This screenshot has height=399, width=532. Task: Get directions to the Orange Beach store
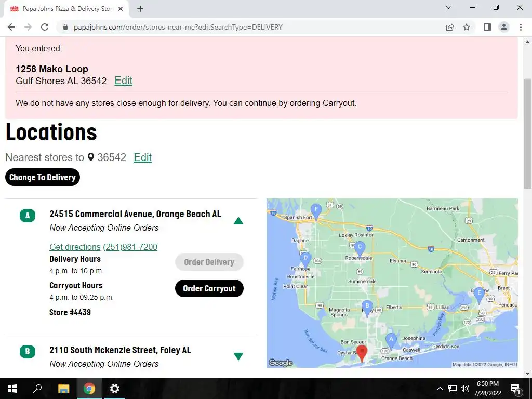coord(75,247)
